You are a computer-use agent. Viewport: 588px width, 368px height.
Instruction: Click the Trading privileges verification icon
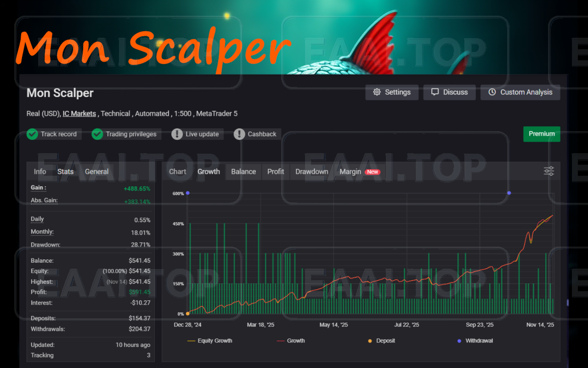click(x=97, y=134)
